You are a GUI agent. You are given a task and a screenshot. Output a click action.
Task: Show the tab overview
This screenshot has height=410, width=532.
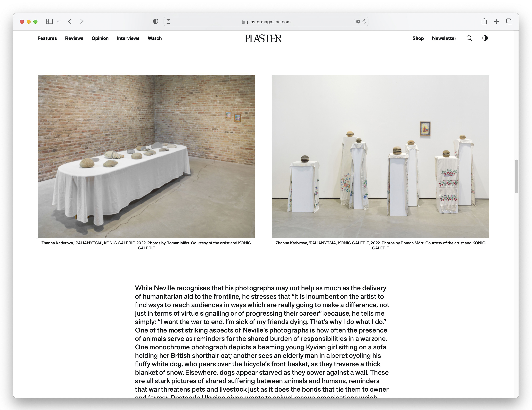click(x=509, y=21)
